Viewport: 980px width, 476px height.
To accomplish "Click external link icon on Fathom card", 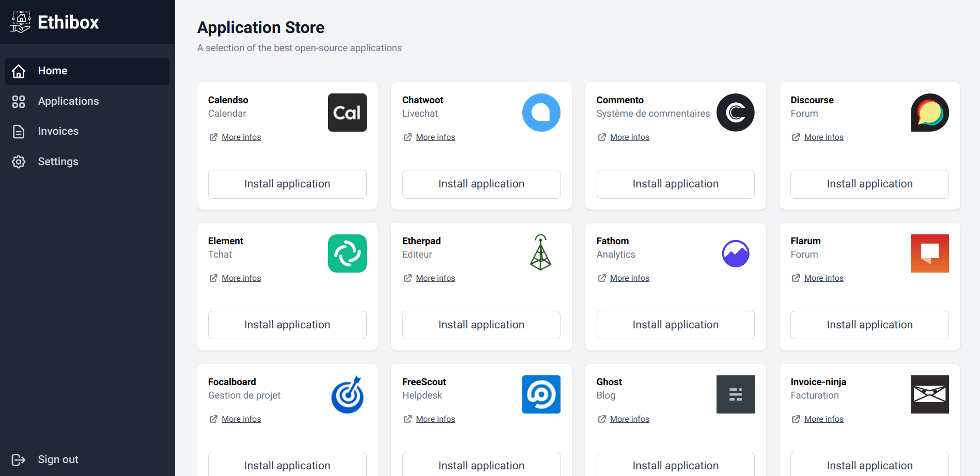I will [602, 278].
